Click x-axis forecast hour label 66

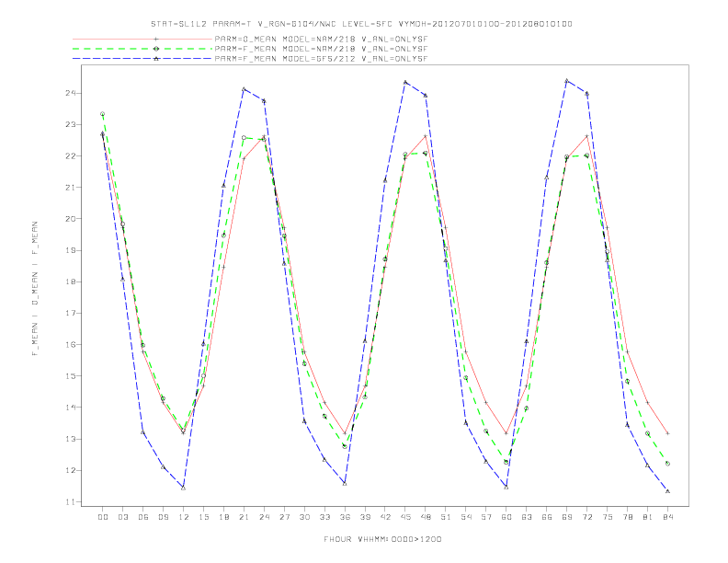[547, 517]
